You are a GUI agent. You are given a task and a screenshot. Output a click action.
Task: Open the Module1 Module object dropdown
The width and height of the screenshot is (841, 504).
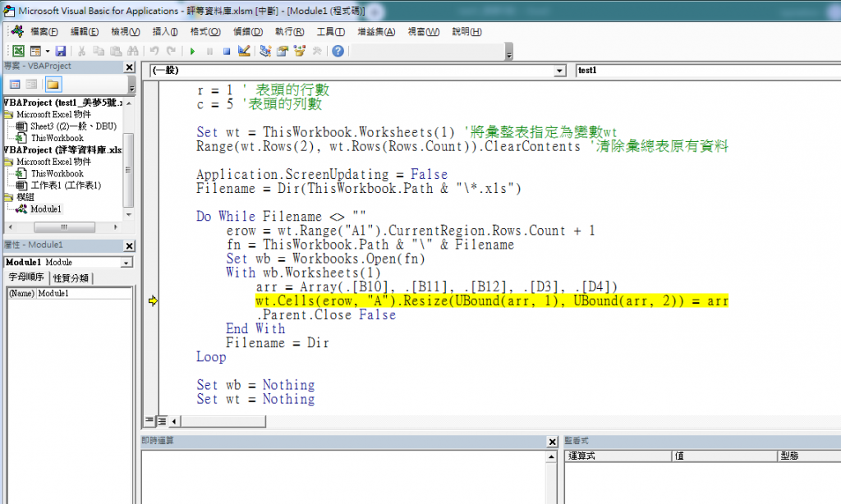point(126,263)
